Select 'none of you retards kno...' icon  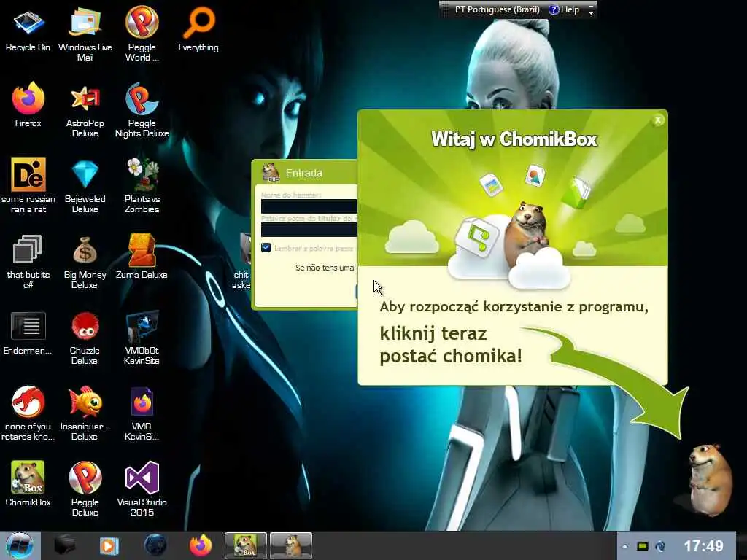click(x=28, y=413)
